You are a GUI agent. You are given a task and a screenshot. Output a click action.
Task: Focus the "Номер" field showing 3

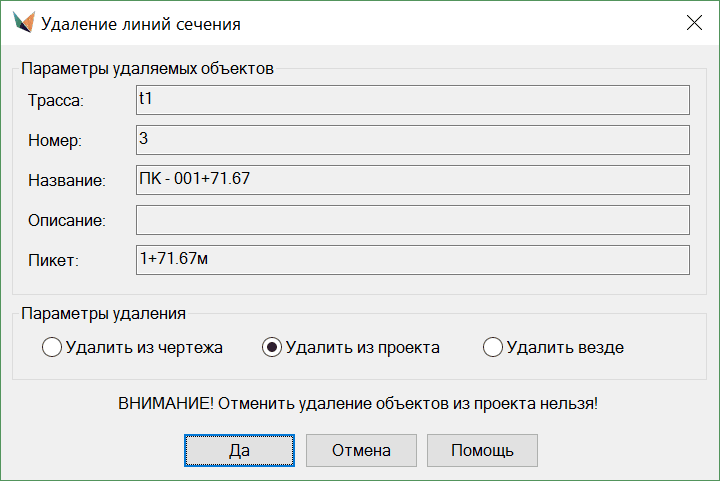(x=412, y=140)
